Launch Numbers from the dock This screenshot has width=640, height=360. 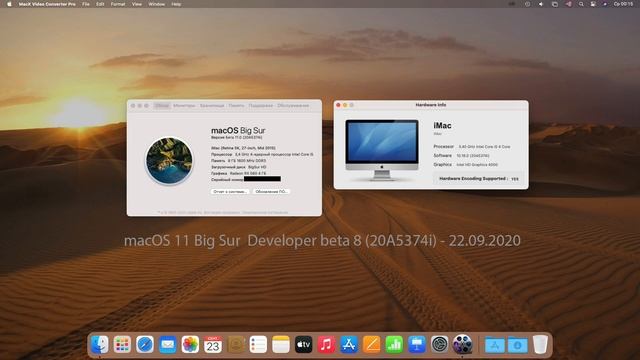(x=394, y=344)
